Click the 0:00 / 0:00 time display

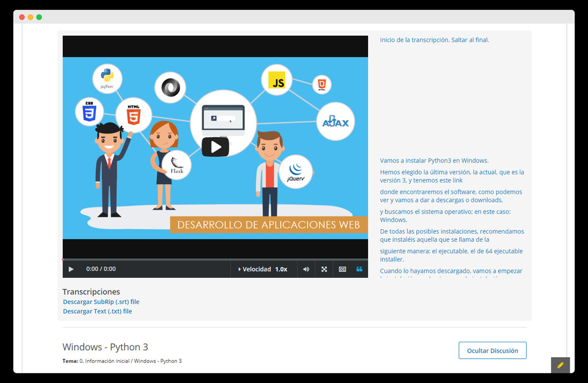tap(100, 269)
